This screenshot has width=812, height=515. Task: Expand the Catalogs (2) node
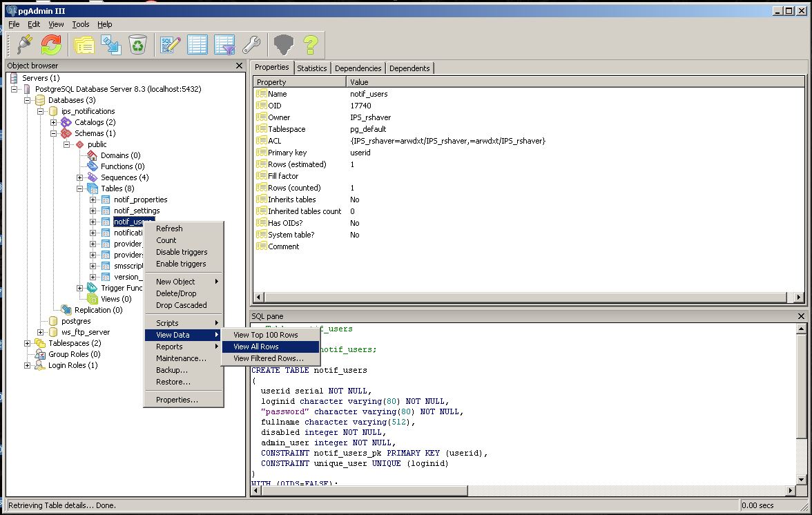point(53,123)
